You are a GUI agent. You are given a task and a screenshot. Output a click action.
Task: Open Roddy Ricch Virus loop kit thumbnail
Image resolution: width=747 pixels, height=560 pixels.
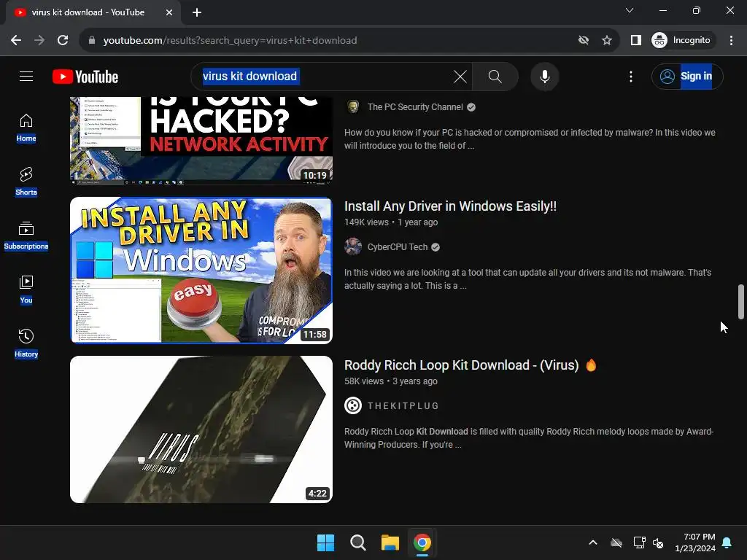pos(201,429)
